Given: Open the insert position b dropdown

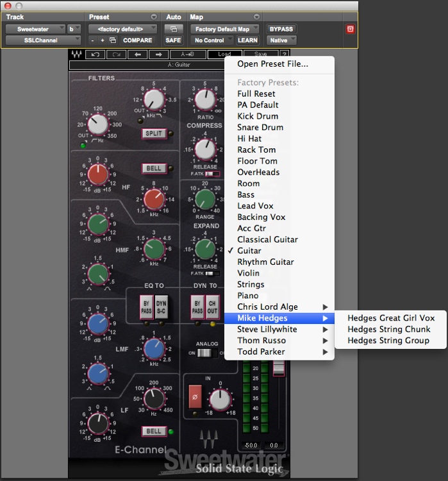Looking at the screenshot, I should [x=74, y=29].
